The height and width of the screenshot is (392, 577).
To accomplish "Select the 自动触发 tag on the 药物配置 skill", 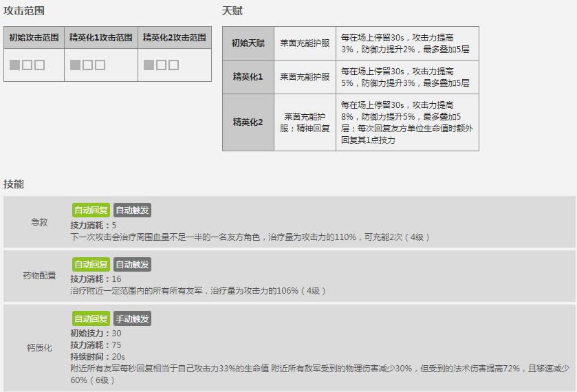I will pyautogui.click(x=132, y=264).
